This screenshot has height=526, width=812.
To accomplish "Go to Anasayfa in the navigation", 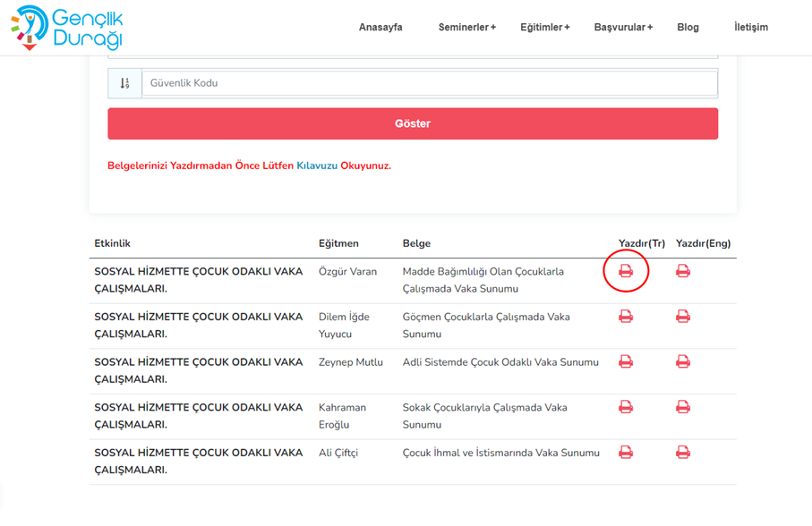I will tap(380, 27).
